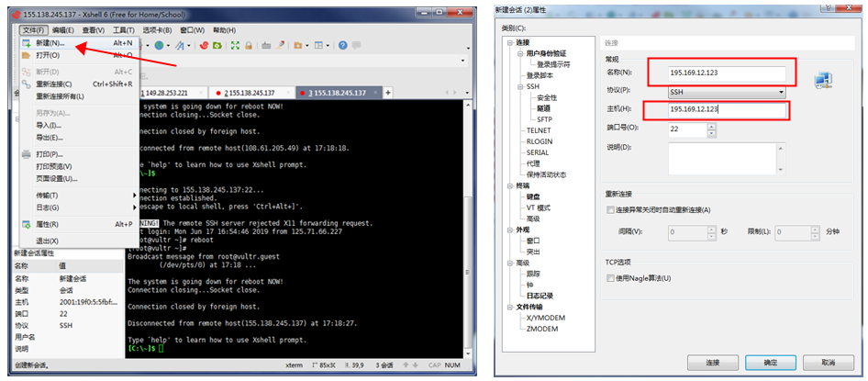The image size is (868, 381).
Task: Click the 主机(H) host input field
Action: [716, 110]
